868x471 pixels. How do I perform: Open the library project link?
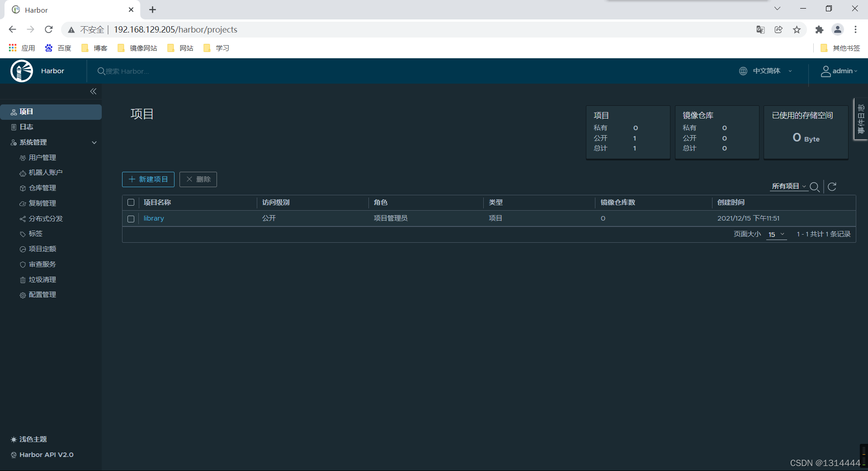[154, 218]
